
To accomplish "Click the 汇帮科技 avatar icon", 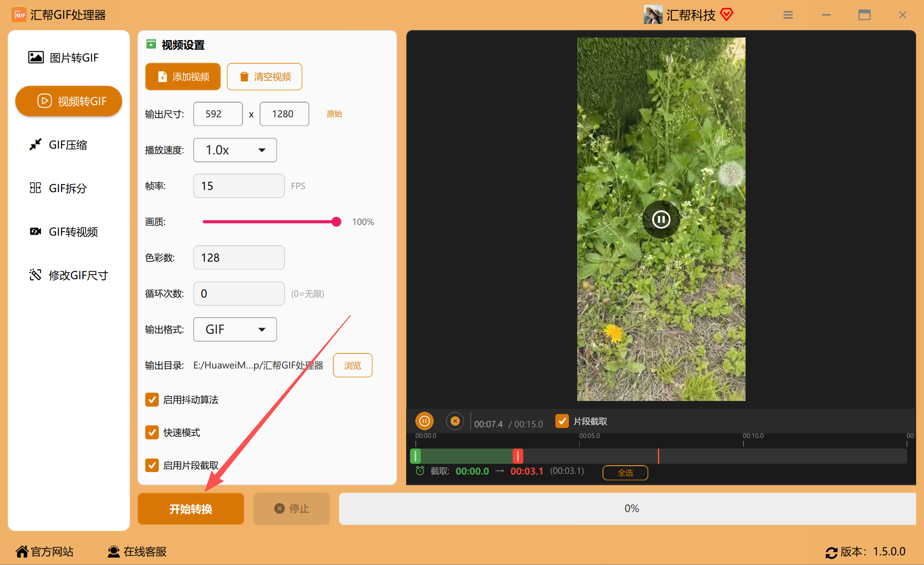I will pyautogui.click(x=653, y=15).
